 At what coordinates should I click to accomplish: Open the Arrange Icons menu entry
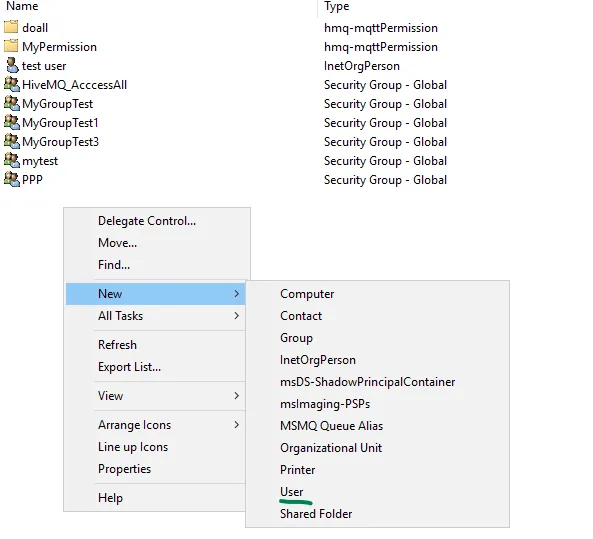155,425
